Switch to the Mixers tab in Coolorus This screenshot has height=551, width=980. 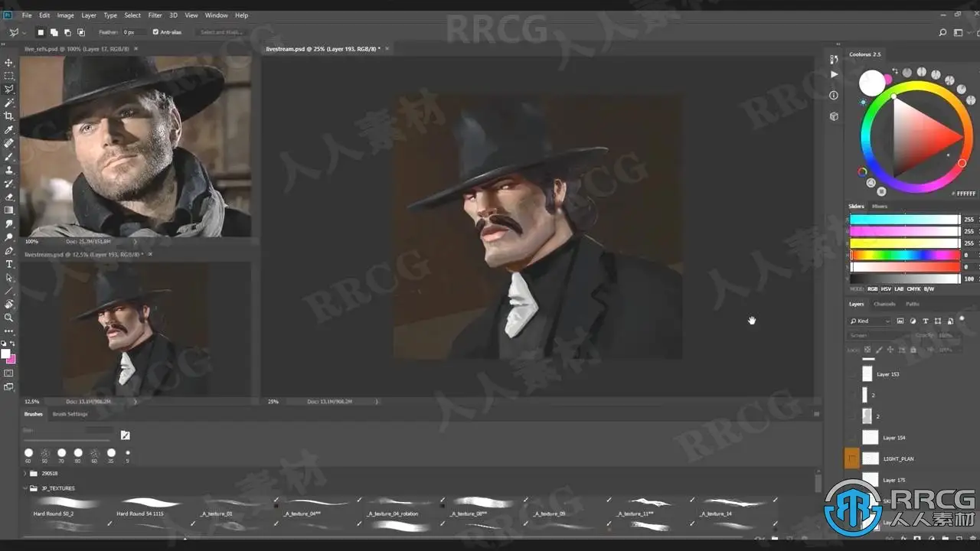pos(880,206)
